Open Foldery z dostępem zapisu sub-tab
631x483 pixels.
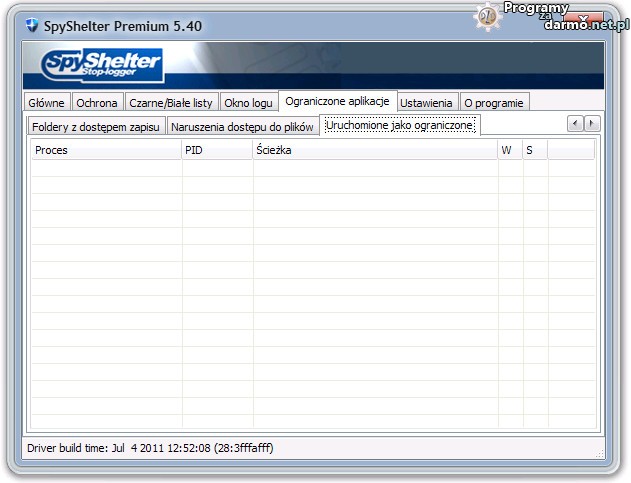[x=96, y=128]
